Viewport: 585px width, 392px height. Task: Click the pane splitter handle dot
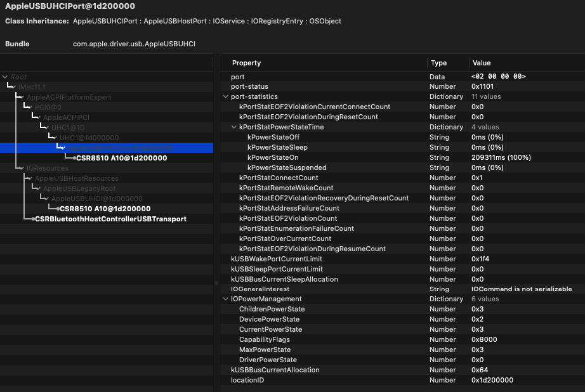click(216, 283)
